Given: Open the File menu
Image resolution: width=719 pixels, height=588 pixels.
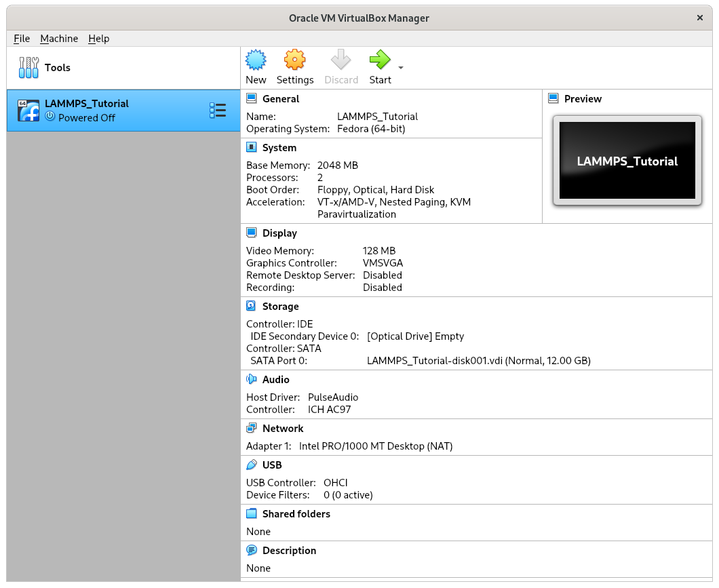Looking at the screenshot, I should (22, 39).
